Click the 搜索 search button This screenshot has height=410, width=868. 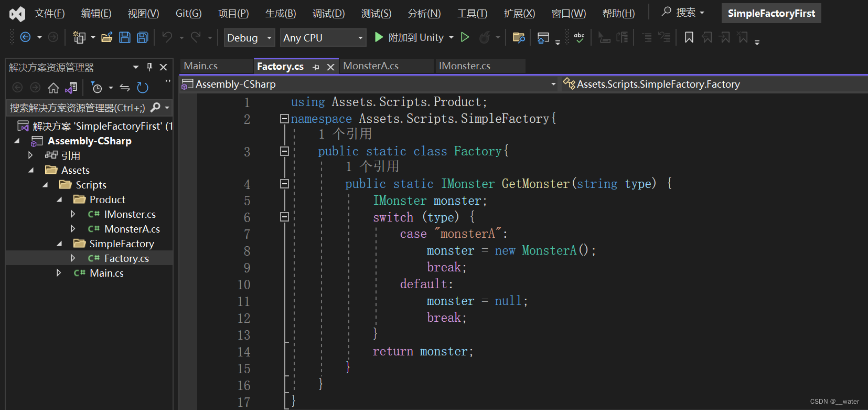[x=683, y=12]
